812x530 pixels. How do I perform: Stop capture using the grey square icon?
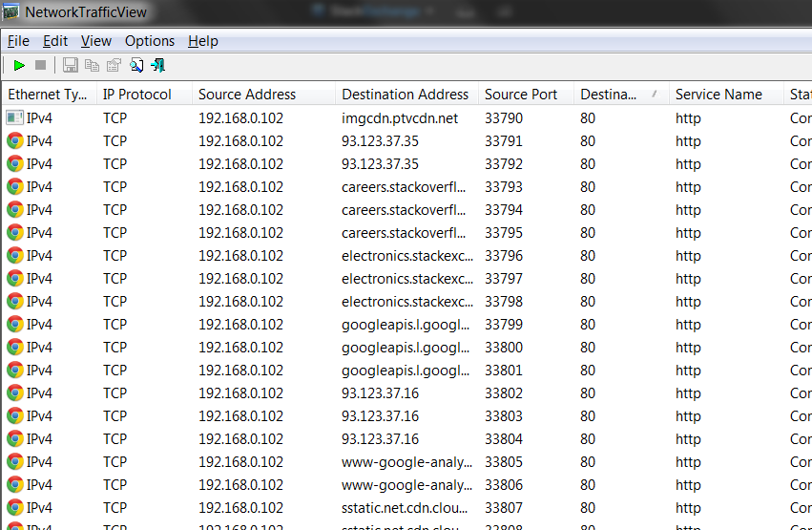[x=40, y=65]
